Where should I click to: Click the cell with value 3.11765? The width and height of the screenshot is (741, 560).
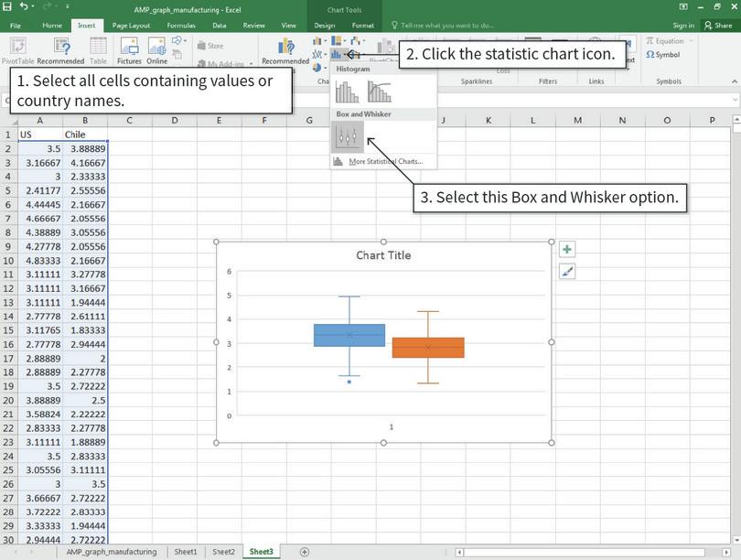coord(40,330)
